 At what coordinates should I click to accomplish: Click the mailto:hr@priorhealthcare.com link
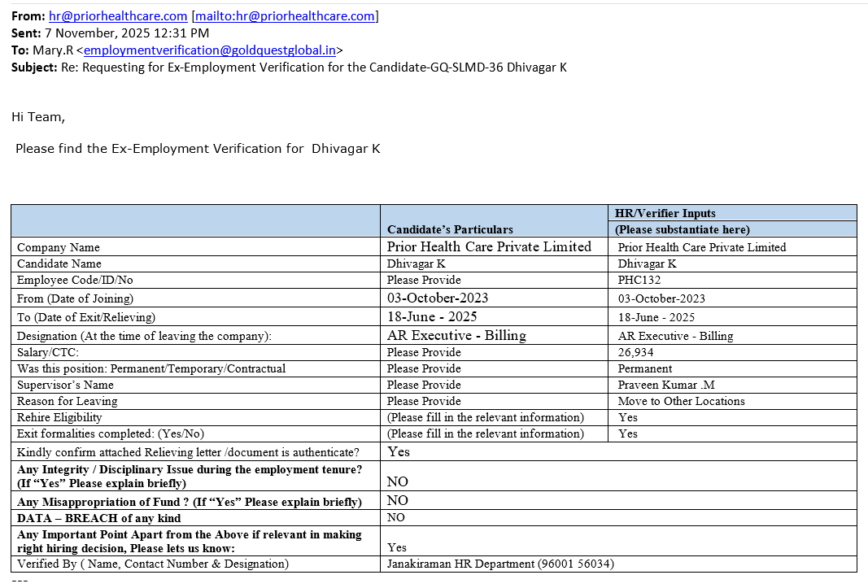[x=285, y=16]
